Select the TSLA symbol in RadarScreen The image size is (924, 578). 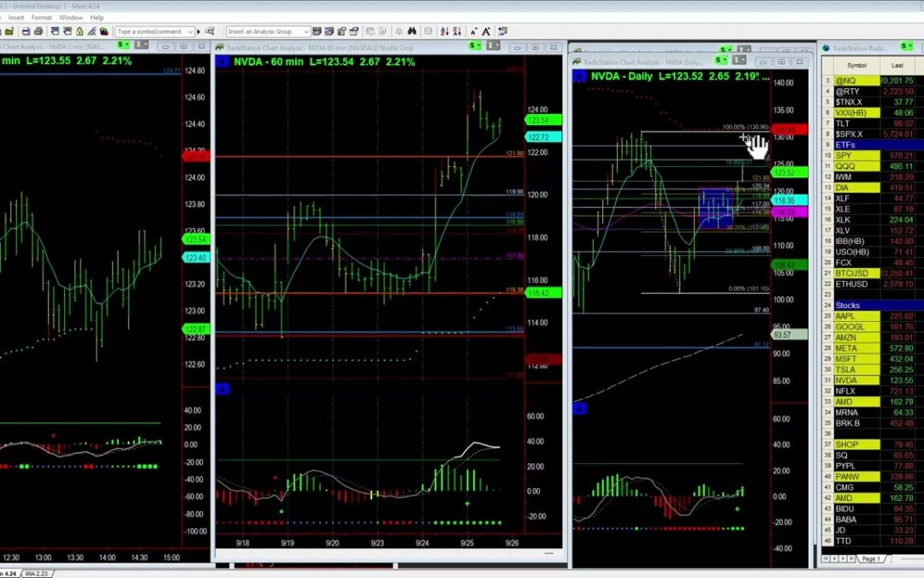pos(856,370)
